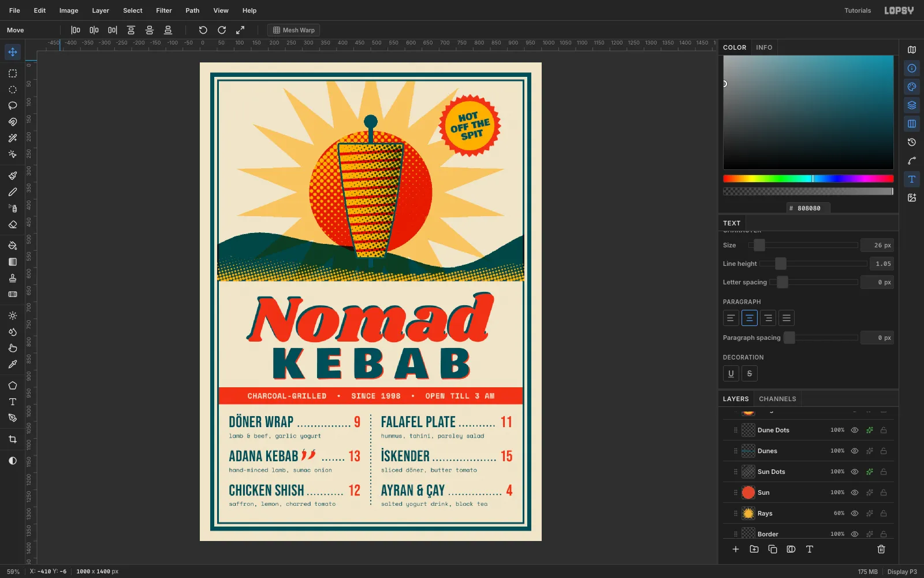This screenshot has width=924, height=578.
Task: Open the File menu
Action: [14, 10]
